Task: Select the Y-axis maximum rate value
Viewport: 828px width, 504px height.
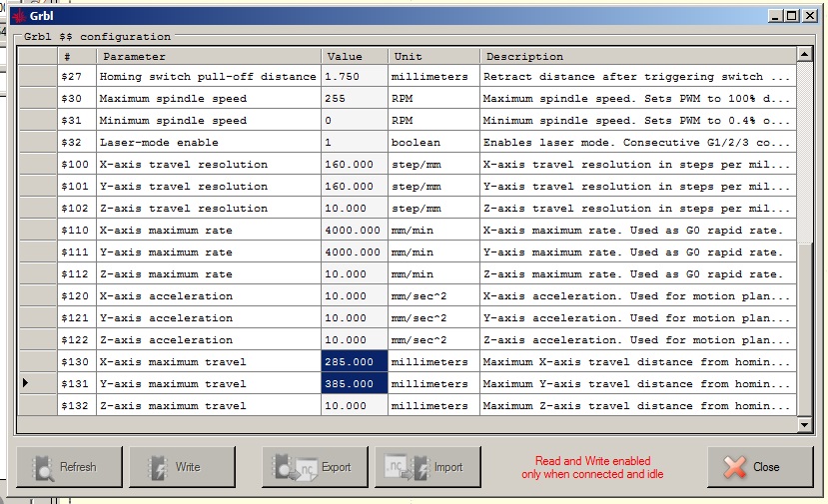Action: tap(355, 252)
